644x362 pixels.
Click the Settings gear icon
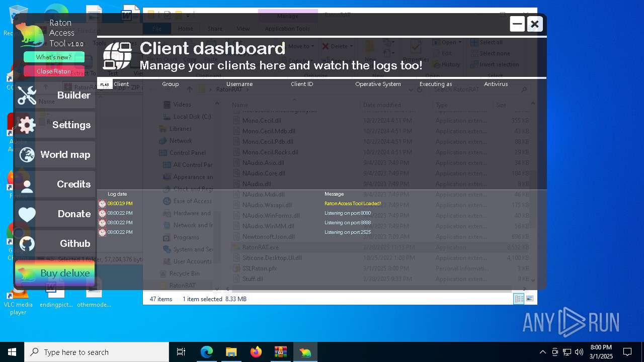pyautogui.click(x=27, y=125)
